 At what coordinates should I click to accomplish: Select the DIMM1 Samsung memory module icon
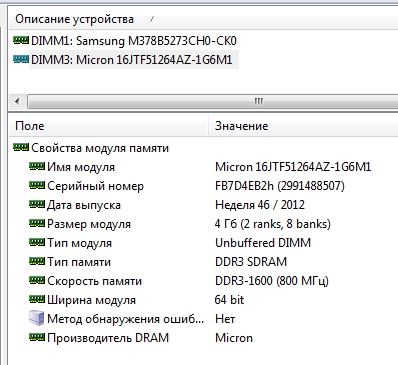21,40
